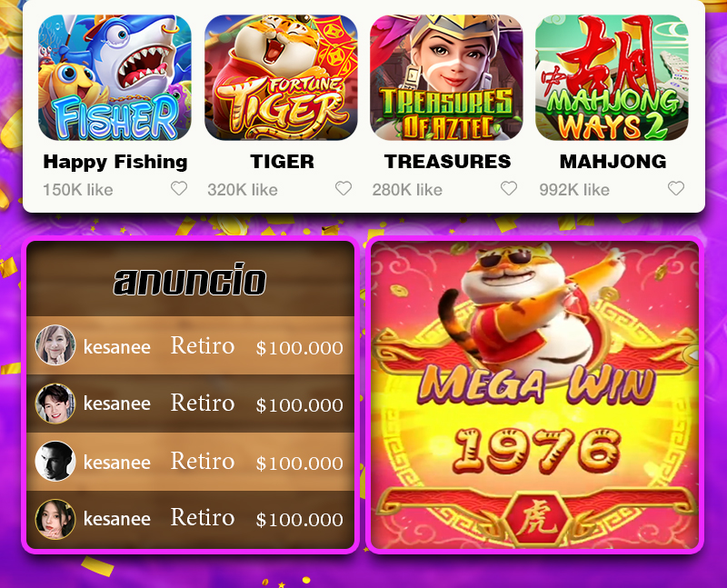Favorite TREASURES using its heart icon

click(509, 188)
